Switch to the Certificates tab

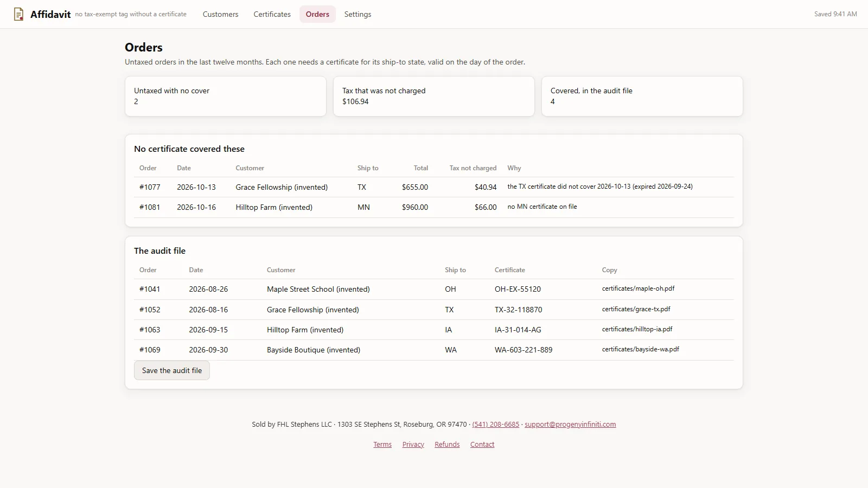pos(272,14)
